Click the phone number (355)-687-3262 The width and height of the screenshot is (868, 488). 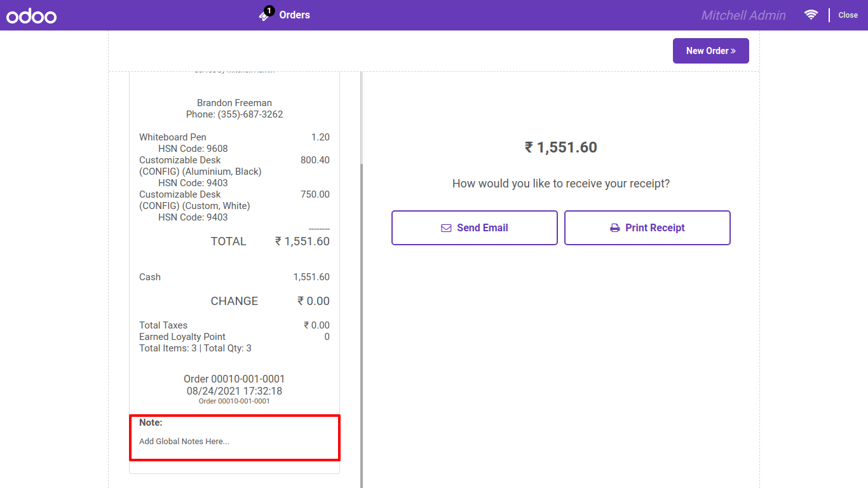click(x=250, y=114)
